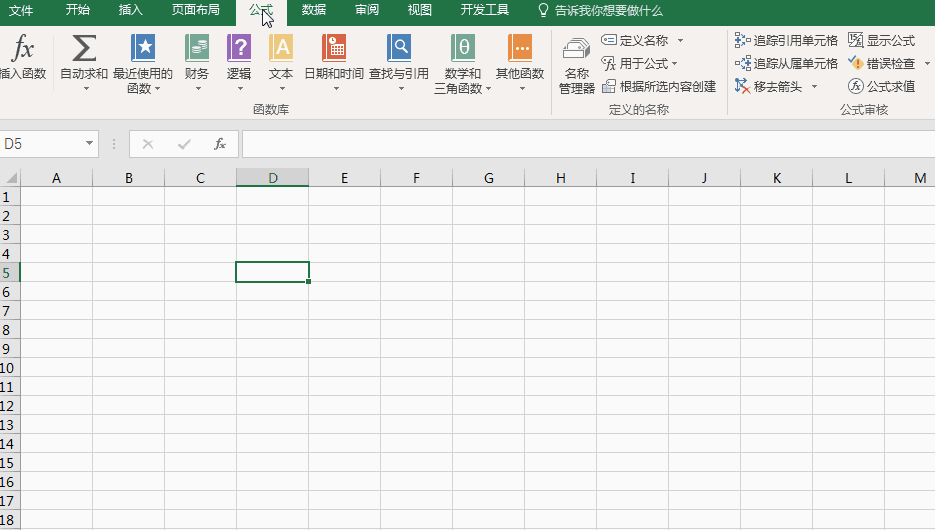Select column B header
This screenshot has width=935, height=530.
pos(129,178)
